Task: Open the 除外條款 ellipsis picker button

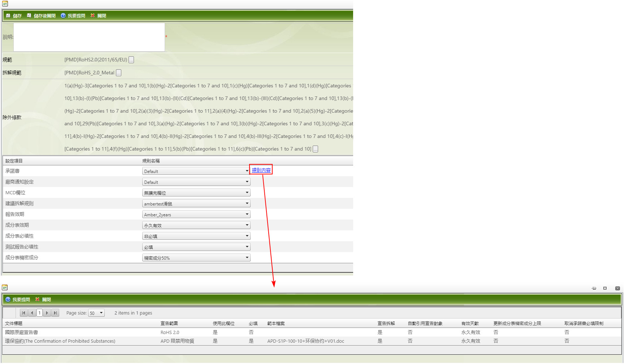Action: point(315,149)
